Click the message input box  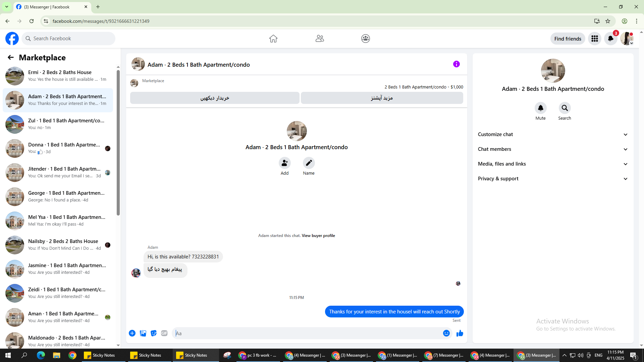tap(307, 333)
